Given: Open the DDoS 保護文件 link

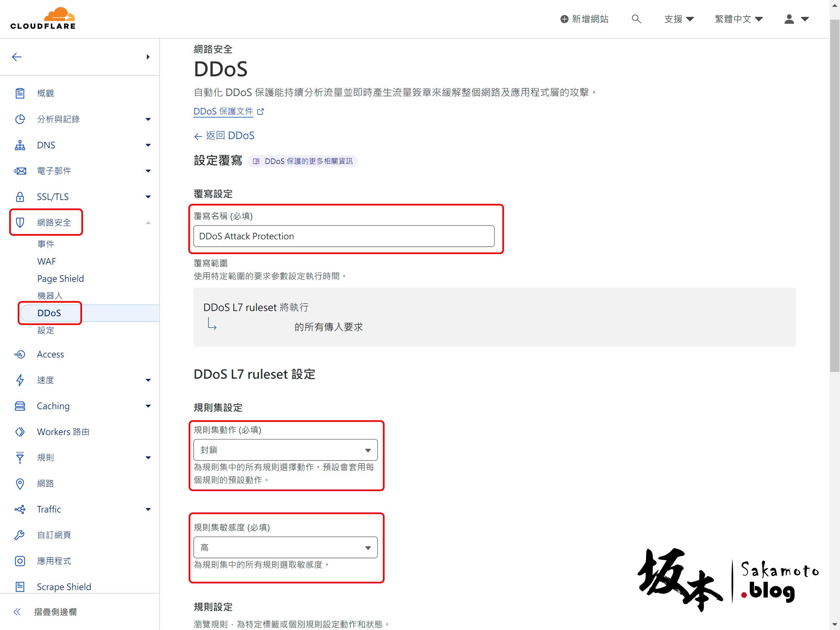Looking at the screenshot, I should coord(223,111).
